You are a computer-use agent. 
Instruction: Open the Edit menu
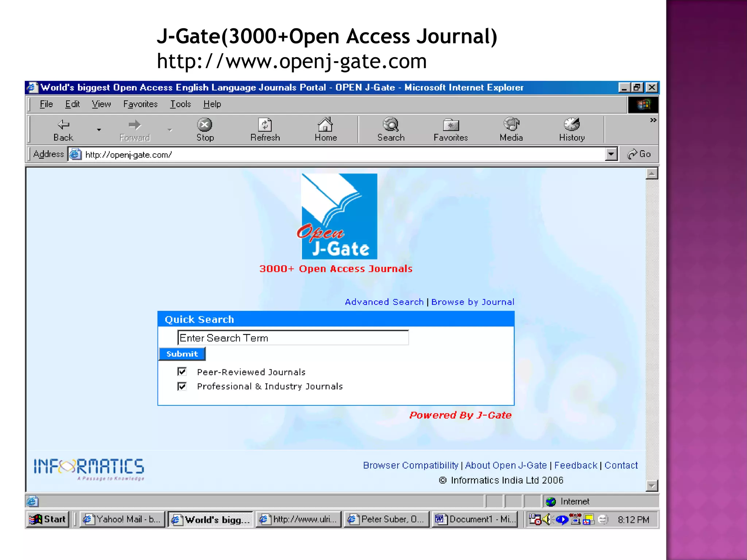pos(72,104)
